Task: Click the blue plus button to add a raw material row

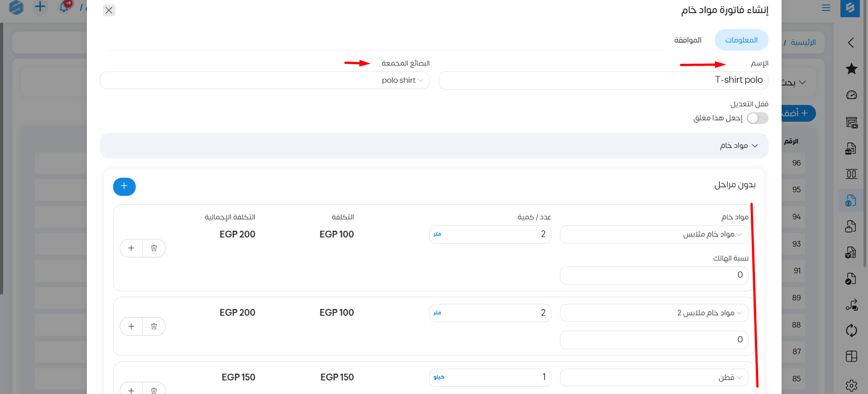Action: [124, 186]
